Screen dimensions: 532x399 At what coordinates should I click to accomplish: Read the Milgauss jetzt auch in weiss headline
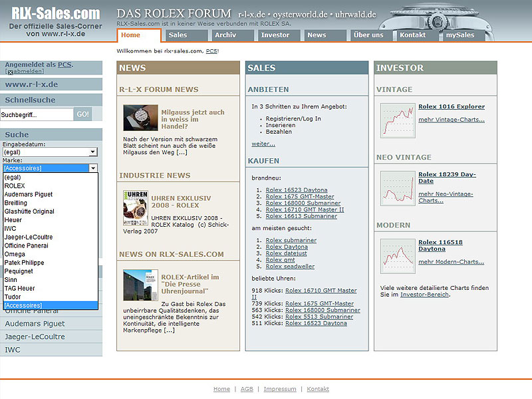pyautogui.click(x=193, y=119)
